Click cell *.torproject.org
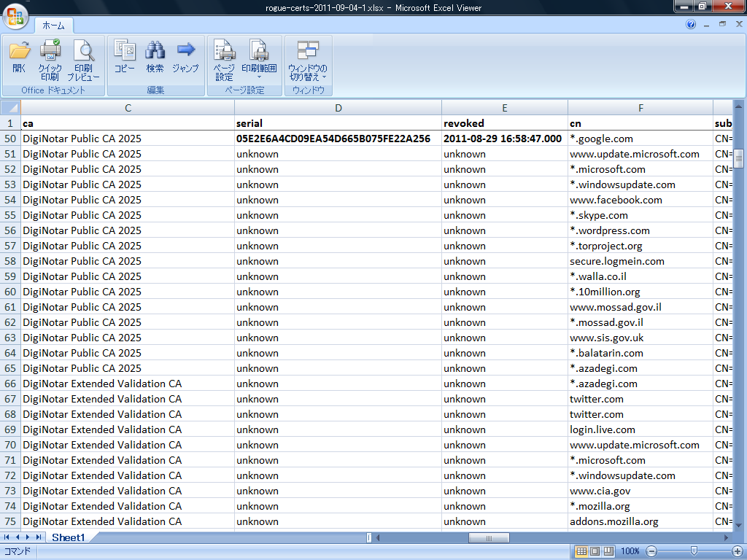This screenshot has width=747, height=560. [x=640, y=246]
